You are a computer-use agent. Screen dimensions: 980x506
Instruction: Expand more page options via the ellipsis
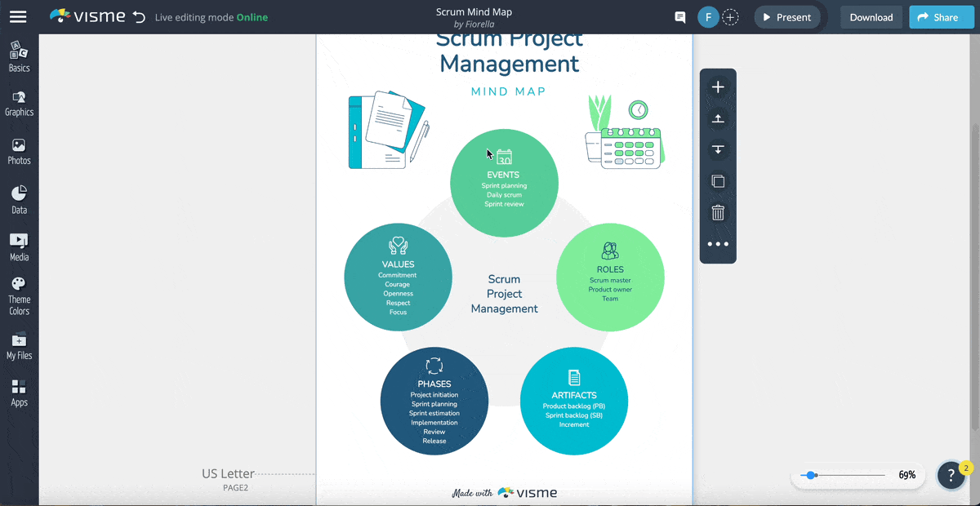click(717, 243)
